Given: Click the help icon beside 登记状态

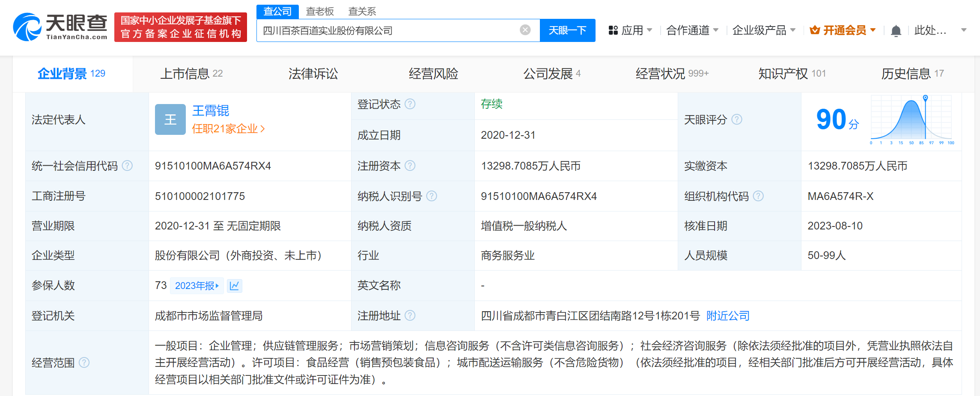Looking at the screenshot, I should tap(410, 104).
